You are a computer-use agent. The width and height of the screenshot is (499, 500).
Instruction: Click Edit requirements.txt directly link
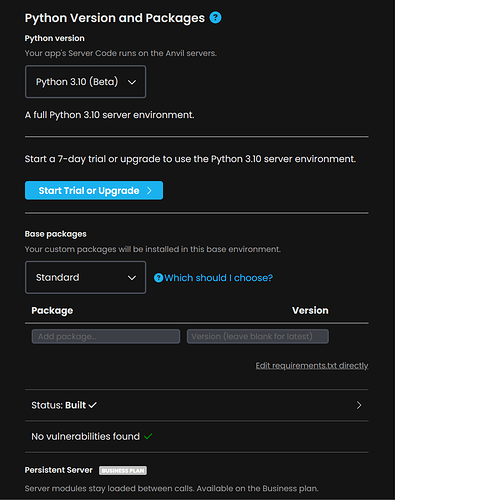coord(312,366)
